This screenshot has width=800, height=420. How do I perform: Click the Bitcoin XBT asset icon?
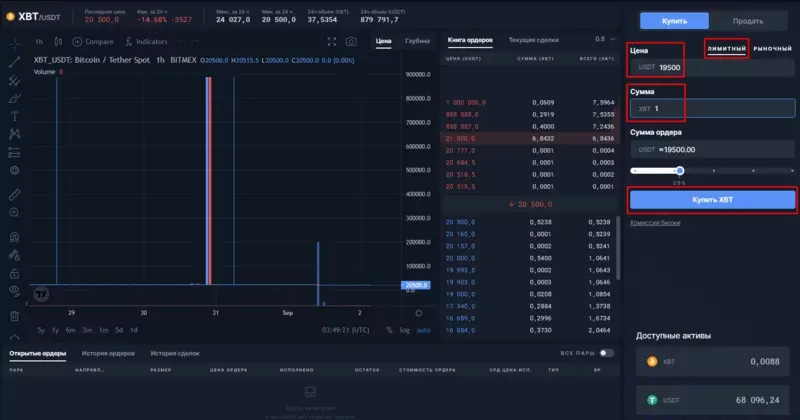pos(652,361)
